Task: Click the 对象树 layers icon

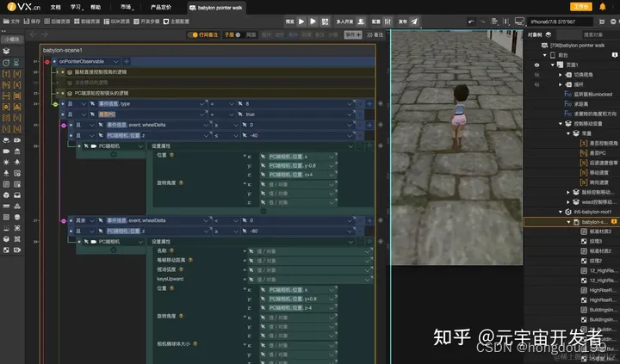Action: click(548, 34)
